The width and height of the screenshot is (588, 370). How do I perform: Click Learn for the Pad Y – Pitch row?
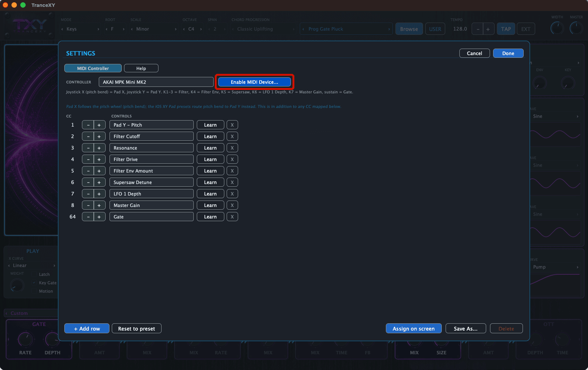point(211,125)
